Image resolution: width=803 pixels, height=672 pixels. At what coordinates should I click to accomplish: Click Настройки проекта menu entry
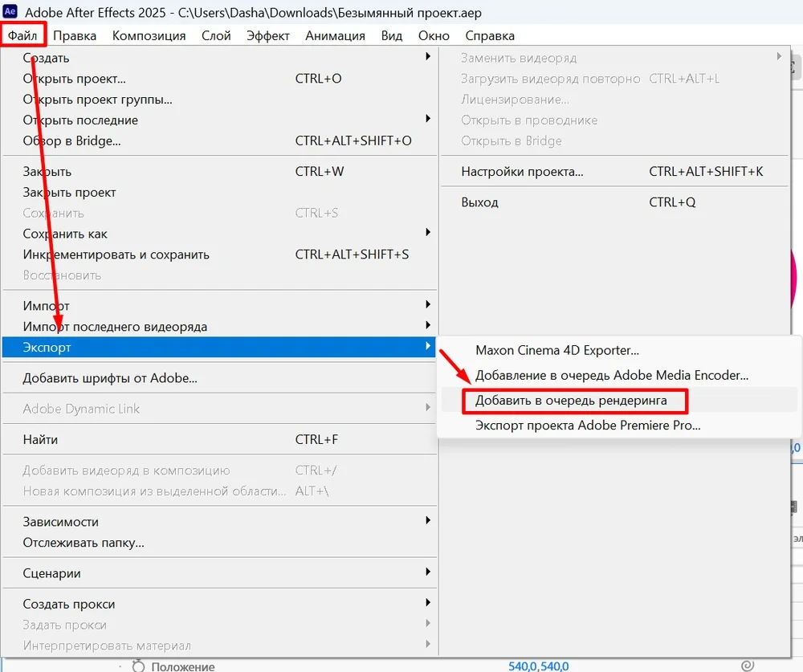(522, 172)
